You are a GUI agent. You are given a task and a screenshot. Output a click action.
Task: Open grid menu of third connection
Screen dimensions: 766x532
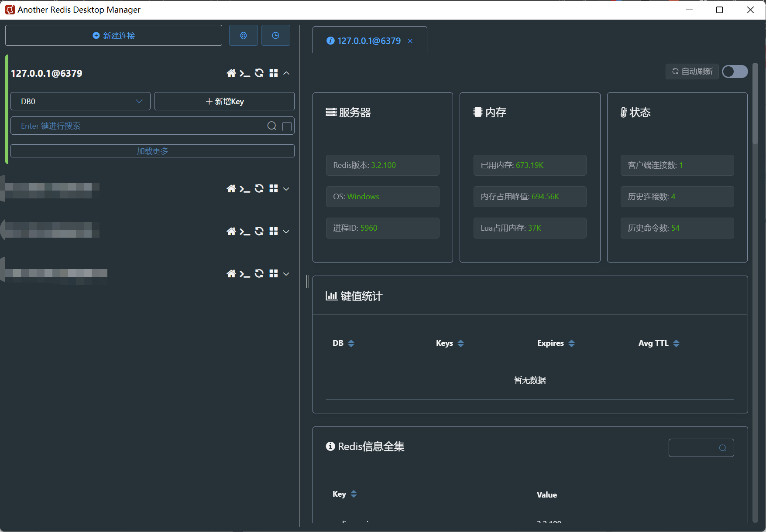[x=274, y=231]
